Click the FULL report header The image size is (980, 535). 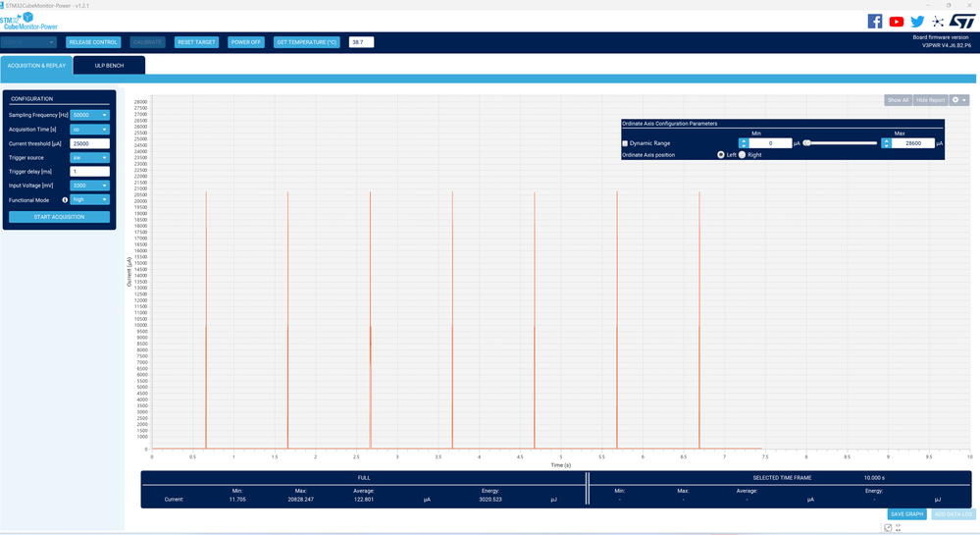(x=364, y=477)
